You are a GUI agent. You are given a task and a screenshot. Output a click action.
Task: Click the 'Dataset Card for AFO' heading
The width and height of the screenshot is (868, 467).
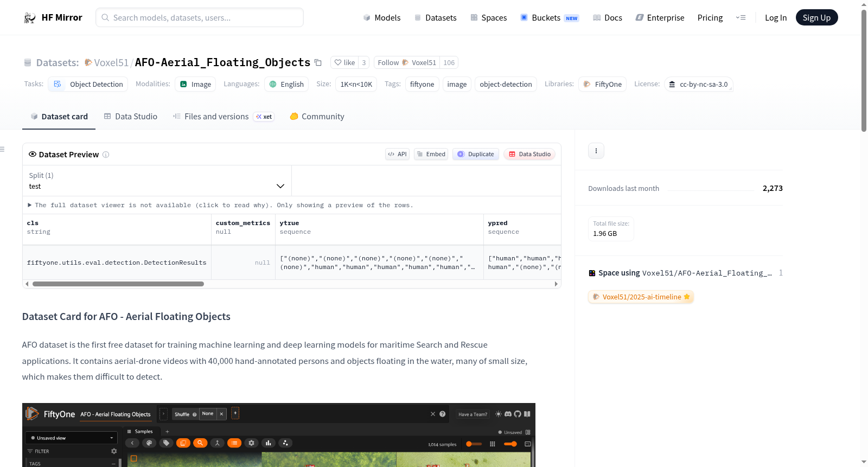126,317
